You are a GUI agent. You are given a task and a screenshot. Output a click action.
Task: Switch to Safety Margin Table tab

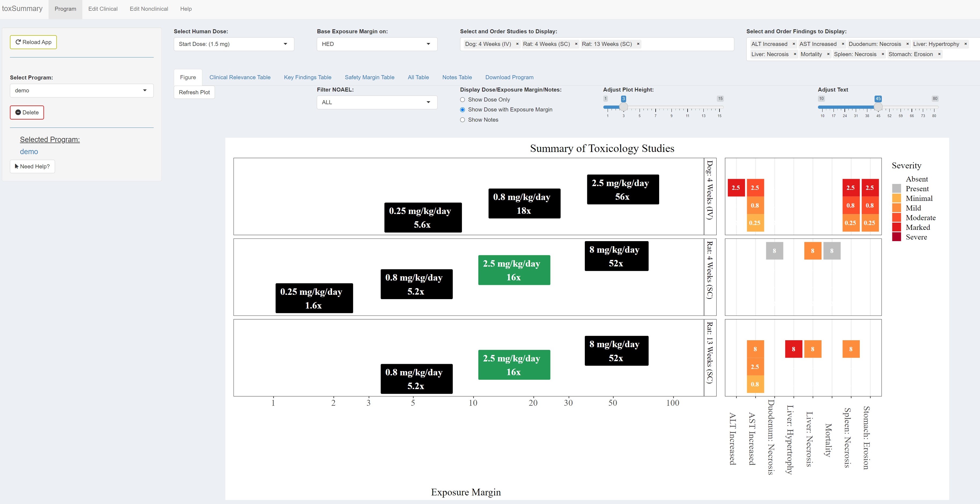(369, 77)
